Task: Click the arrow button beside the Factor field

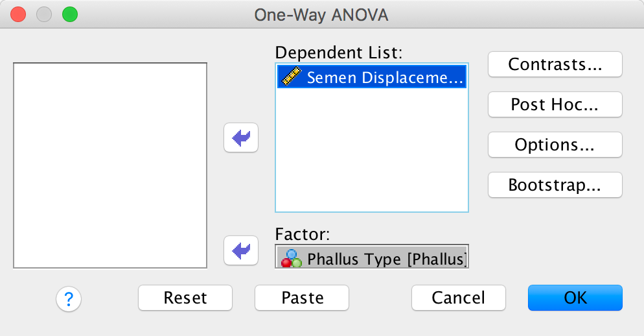Action: tap(241, 250)
